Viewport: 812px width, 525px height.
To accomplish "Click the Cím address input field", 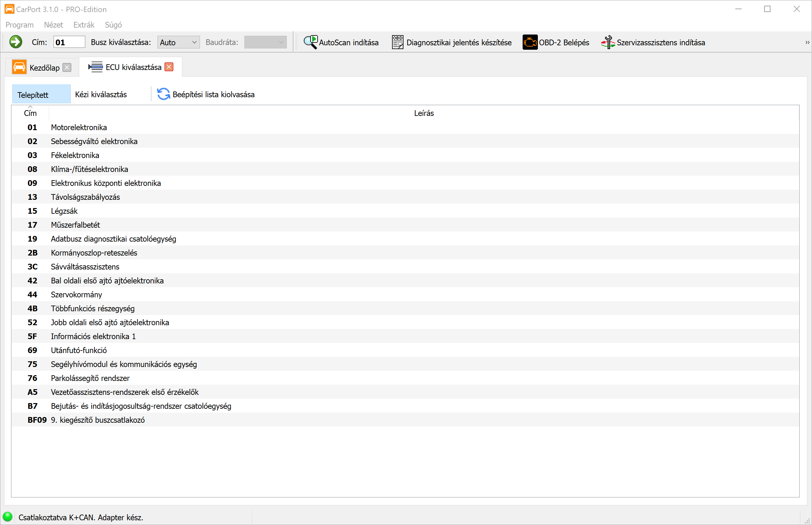I will click(69, 42).
